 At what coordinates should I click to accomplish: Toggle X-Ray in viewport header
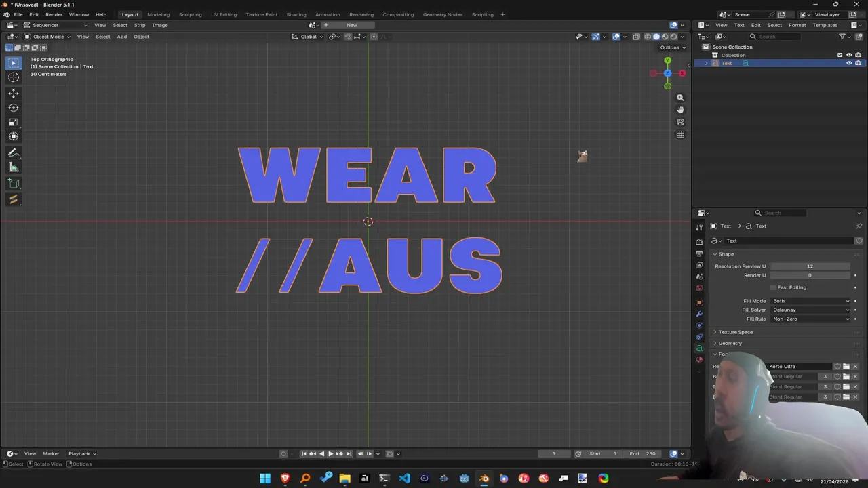point(637,37)
